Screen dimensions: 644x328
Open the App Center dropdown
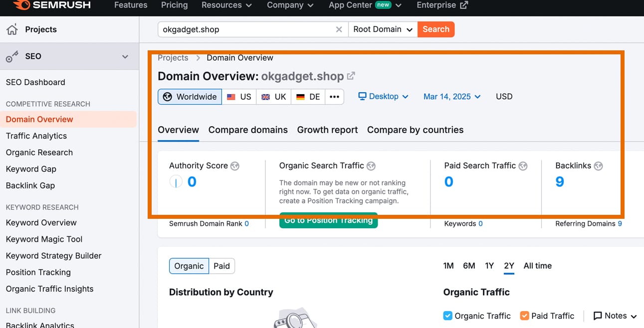365,5
